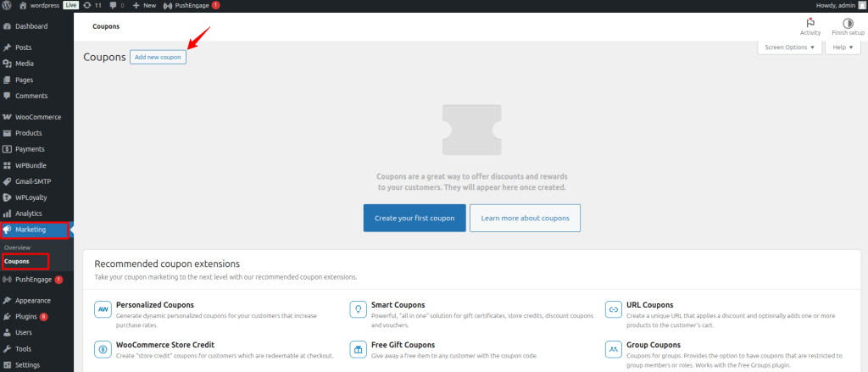Click the Add new coupon button
This screenshot has height=372, width=868.
(158, 57)
